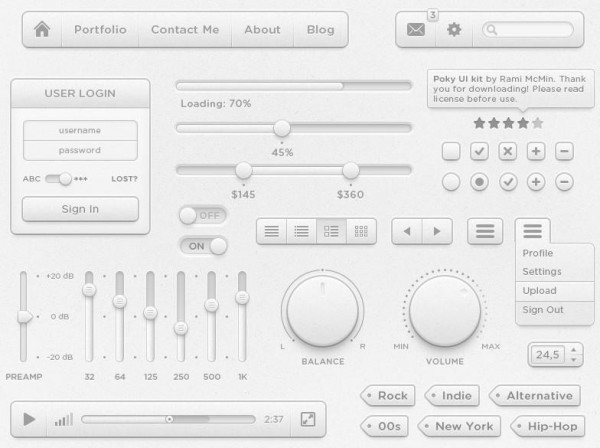This screenshot has height=448, width=600.
Task: Select the grid view icon
Action: click(x=361, y=231)
